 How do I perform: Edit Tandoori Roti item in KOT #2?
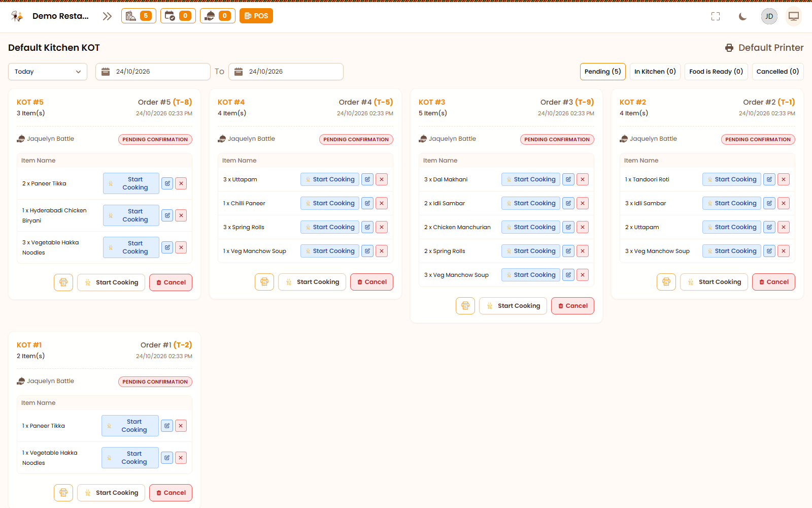pos(769,179)
